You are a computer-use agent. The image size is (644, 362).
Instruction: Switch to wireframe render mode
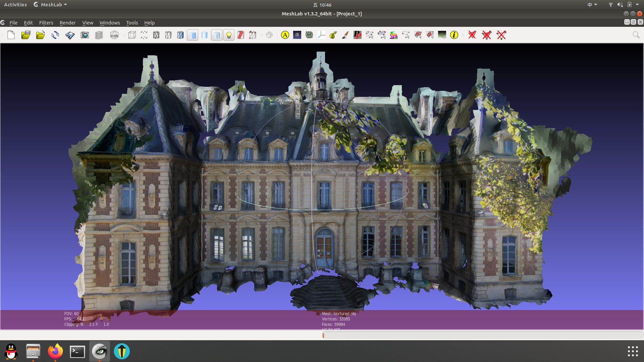point(156,35)
